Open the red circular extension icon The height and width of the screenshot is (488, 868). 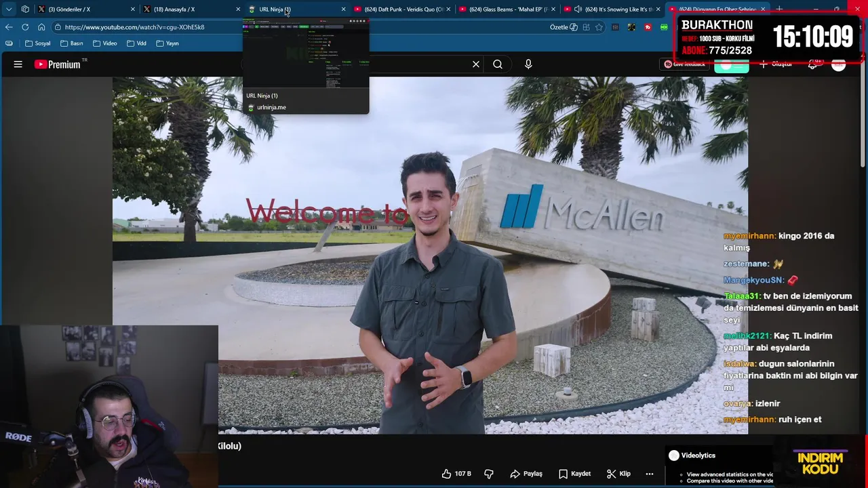tap(648, 27)
